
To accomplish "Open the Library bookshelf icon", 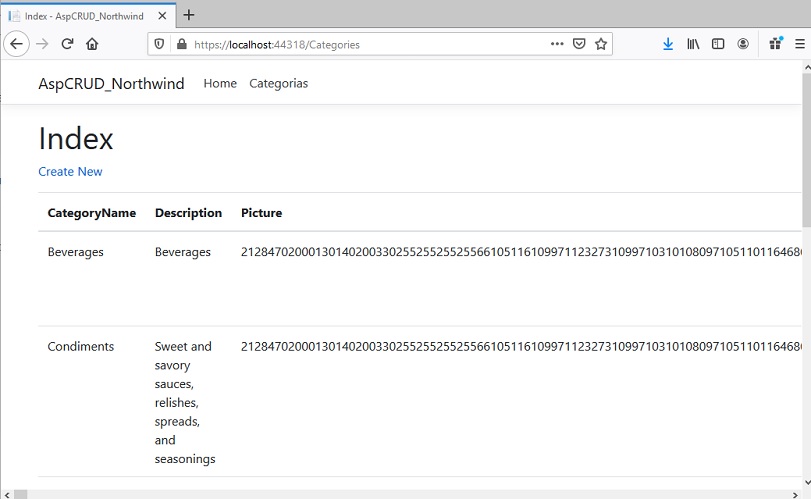I will (x=693, y=44).
